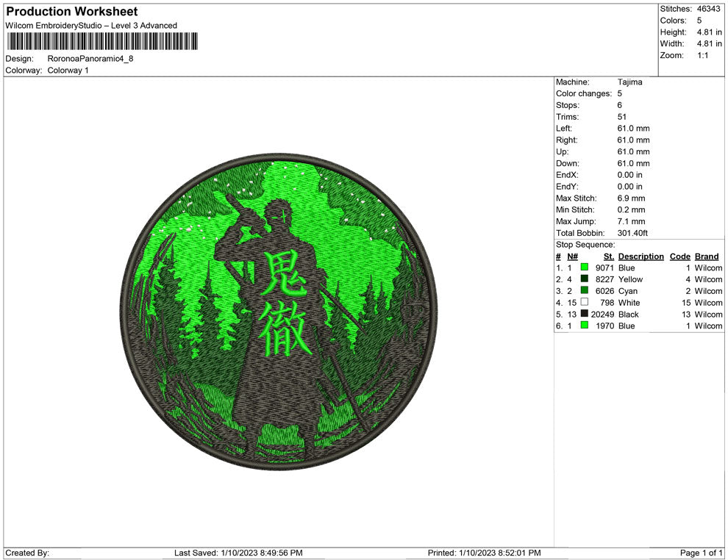Select the green swatch in stop 1
The height and width of the screenshot is (560, 728).
tap(584, 268)
